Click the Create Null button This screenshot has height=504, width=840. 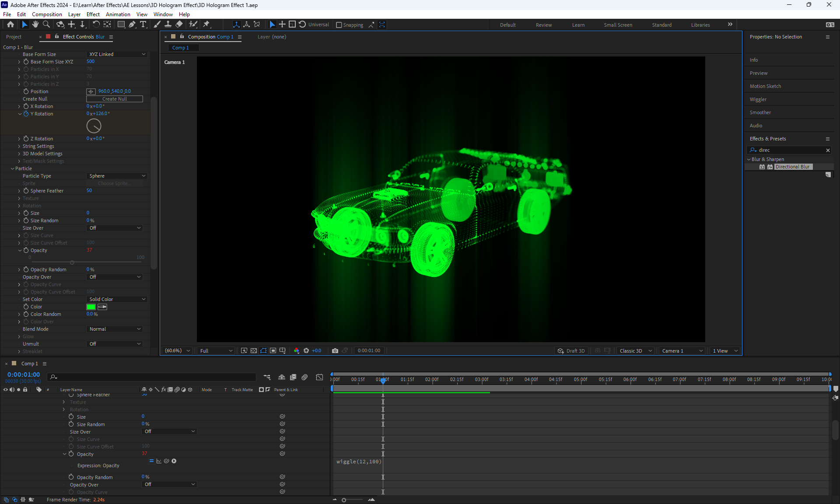115,99
